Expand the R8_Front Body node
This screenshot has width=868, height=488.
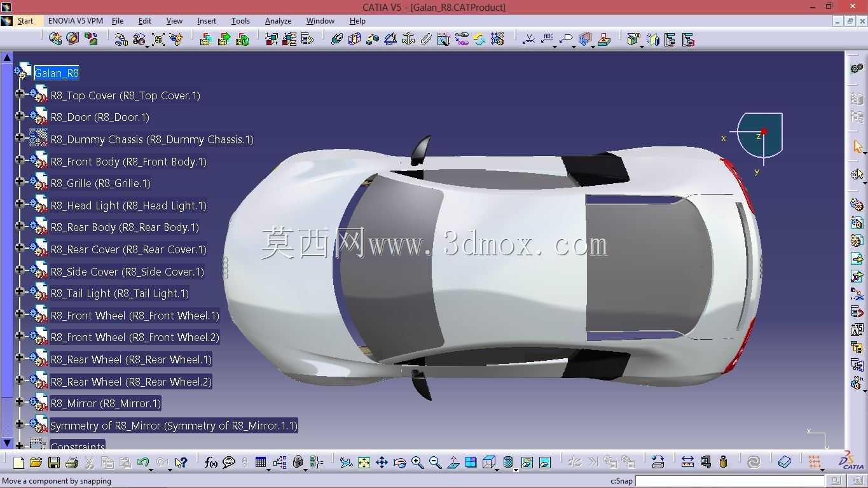point(20,160)
